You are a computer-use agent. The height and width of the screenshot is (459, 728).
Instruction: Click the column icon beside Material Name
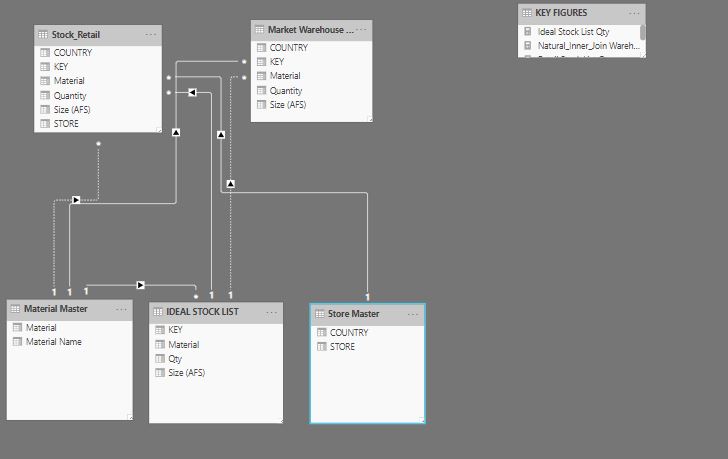pyautogui.click(x=18, y=342)
